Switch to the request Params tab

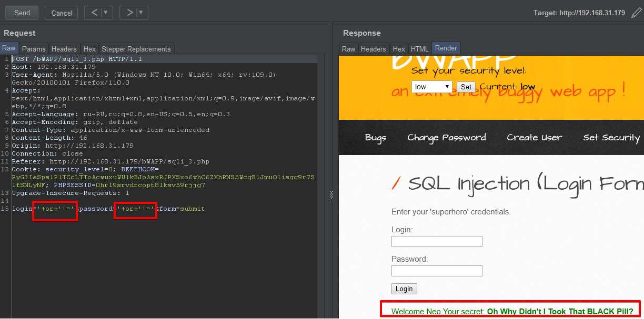(x=33, y=49)
